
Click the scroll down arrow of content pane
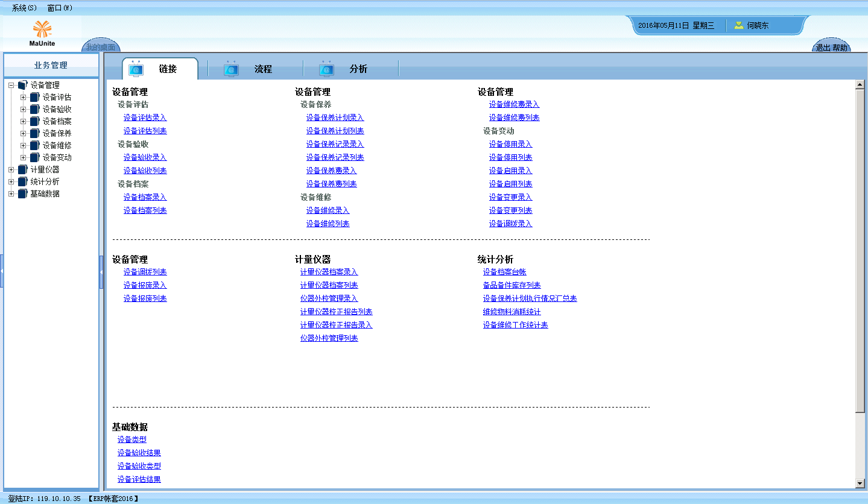click(x=860, y=484)
